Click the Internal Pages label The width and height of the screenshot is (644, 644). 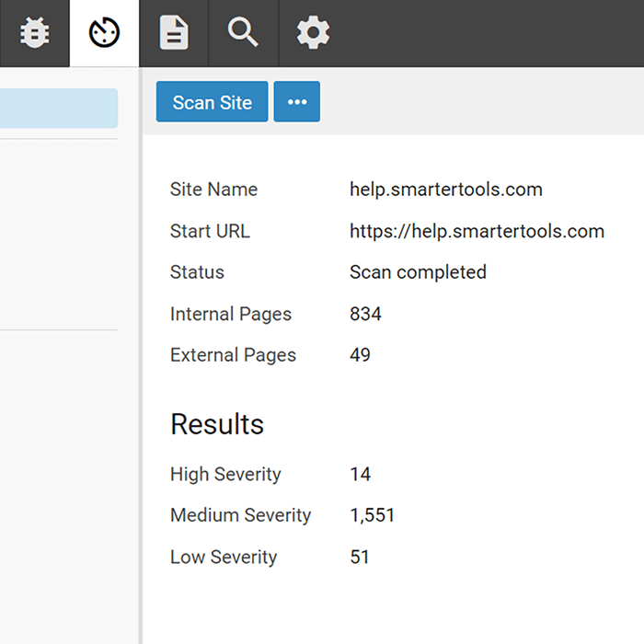pos(230,314)
